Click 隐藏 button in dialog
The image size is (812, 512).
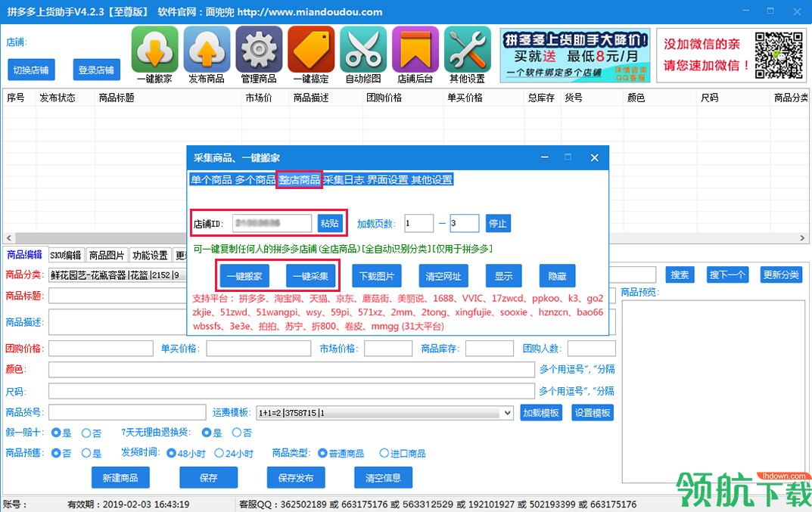click(557, 276)
